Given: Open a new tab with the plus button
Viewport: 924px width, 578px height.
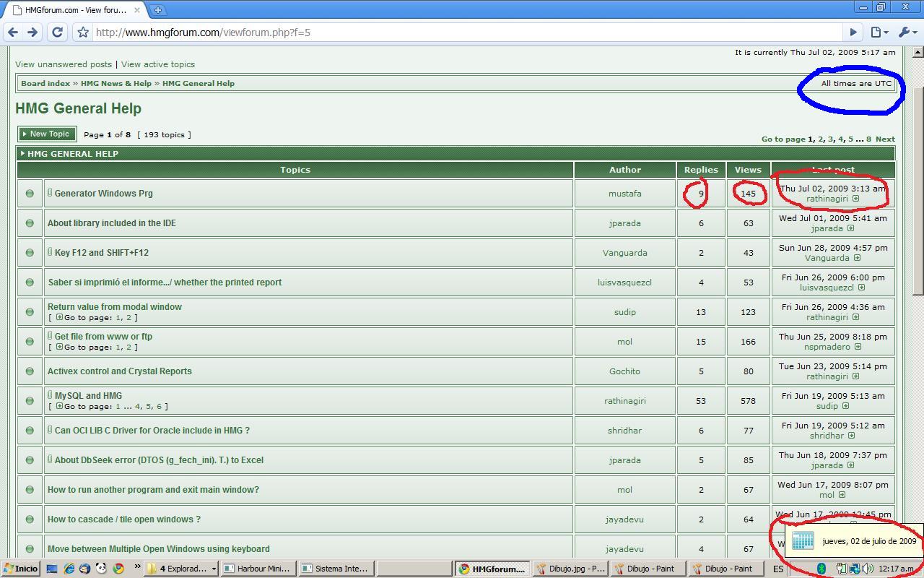Looking at the screenshot, I should coord(157,9).
